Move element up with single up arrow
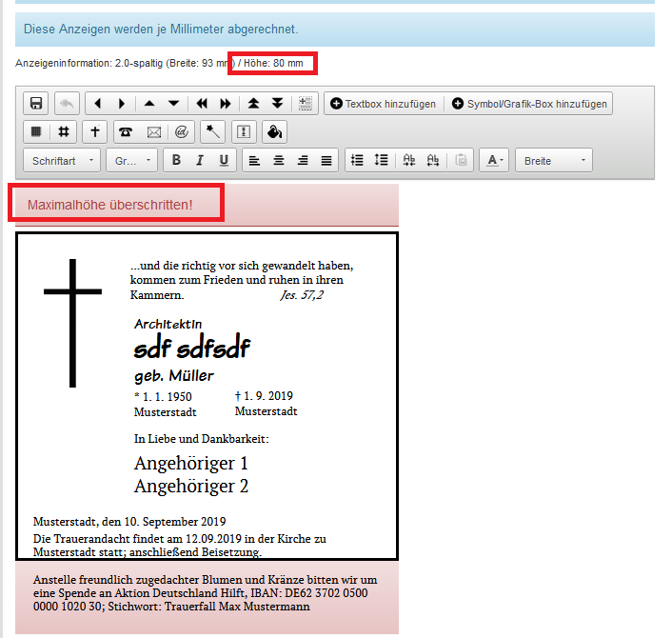672x638 pixels. pyautogui.click(x=149, y=104)
